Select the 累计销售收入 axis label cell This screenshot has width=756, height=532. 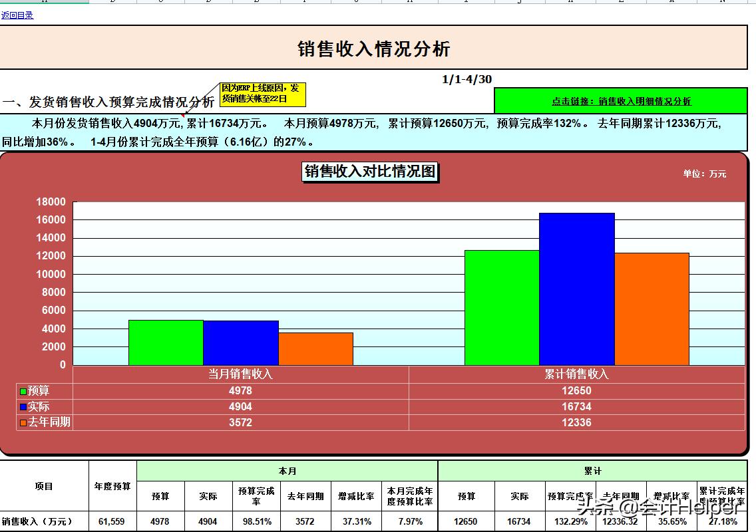tap(576, 374)
